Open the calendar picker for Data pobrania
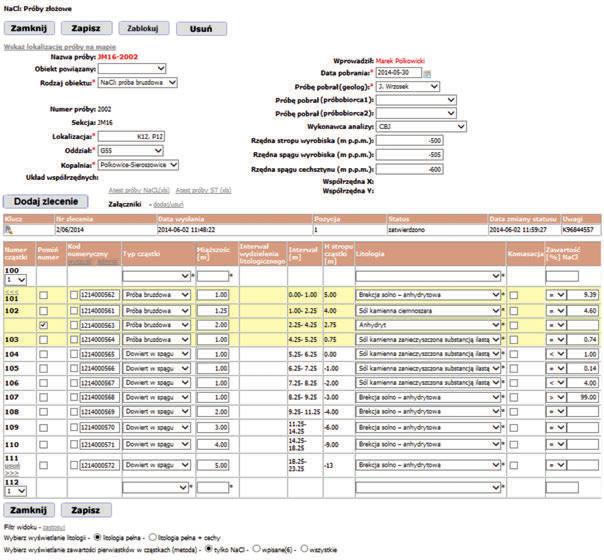 coord(427,74)
